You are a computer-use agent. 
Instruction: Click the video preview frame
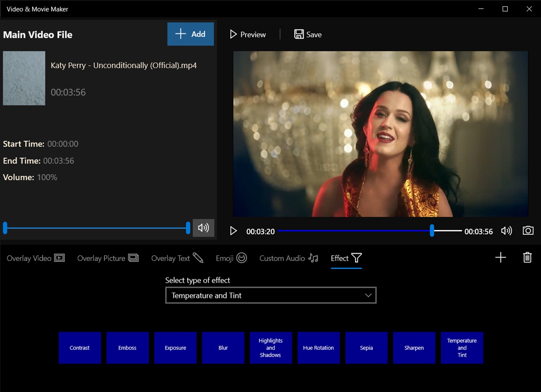[380, 134]
